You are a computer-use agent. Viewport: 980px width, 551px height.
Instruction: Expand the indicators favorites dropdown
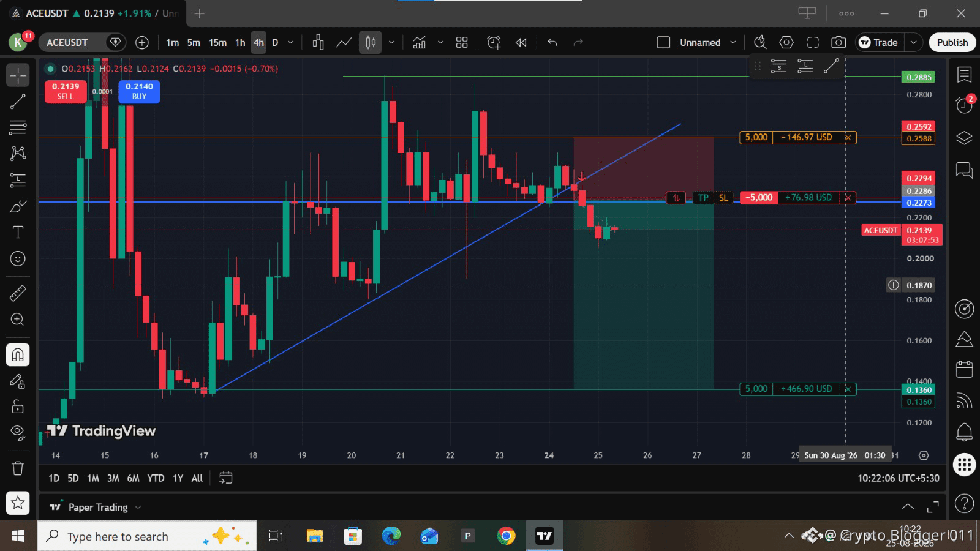point(440,42)
